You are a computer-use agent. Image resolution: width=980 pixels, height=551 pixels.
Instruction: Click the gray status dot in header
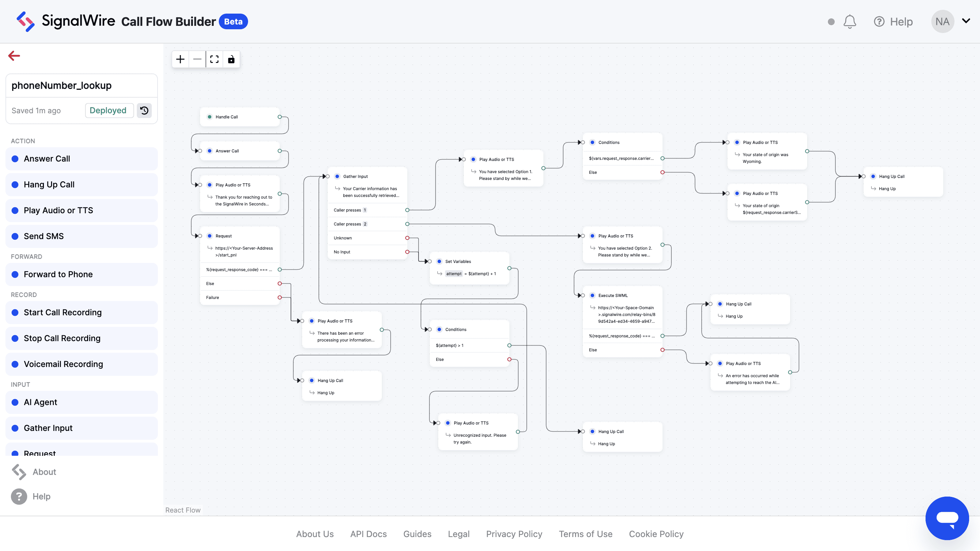[x=831, y=22]
